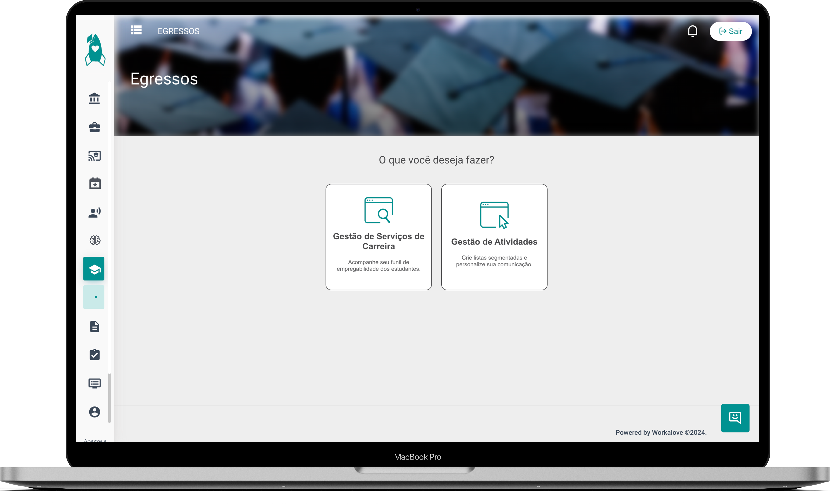The height and width of the screenshot is (504, 830).
Task: Click the dot sub-item under Egressos
Action: click(x=94, y=297)
